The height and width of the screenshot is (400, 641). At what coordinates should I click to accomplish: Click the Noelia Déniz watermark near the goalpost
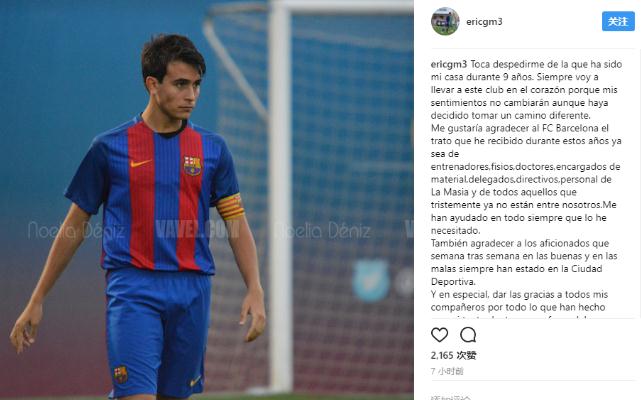(x=323, y=231)
